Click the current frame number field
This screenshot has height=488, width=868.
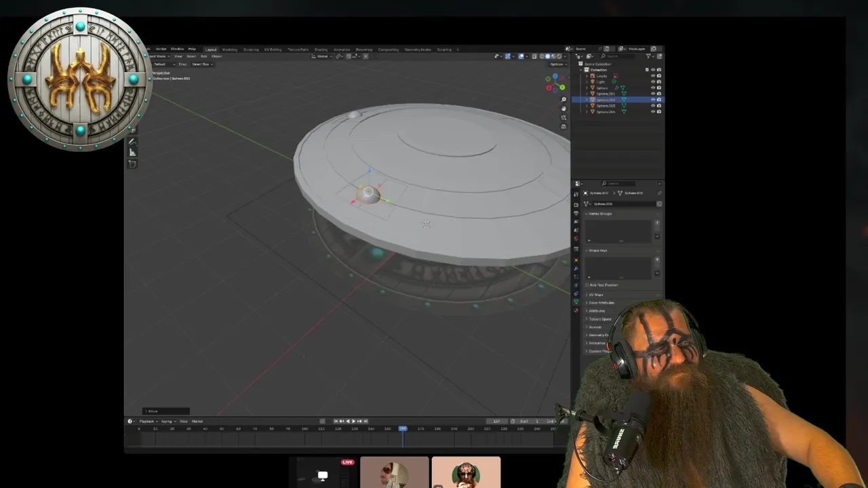(x=497, y=422)
